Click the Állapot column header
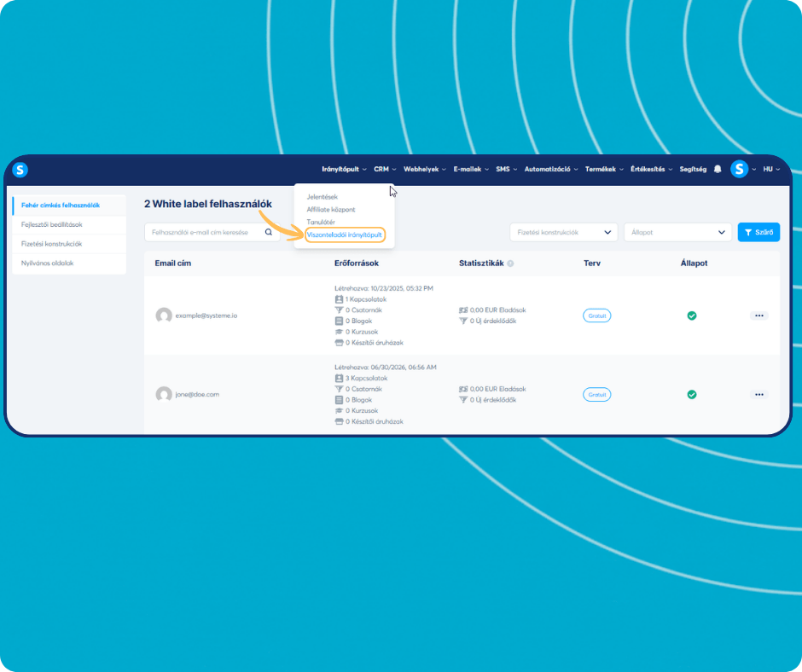Image resolution: width=802 pixels, height=672 pixels. pyautogui.click(x=694, y=264)
